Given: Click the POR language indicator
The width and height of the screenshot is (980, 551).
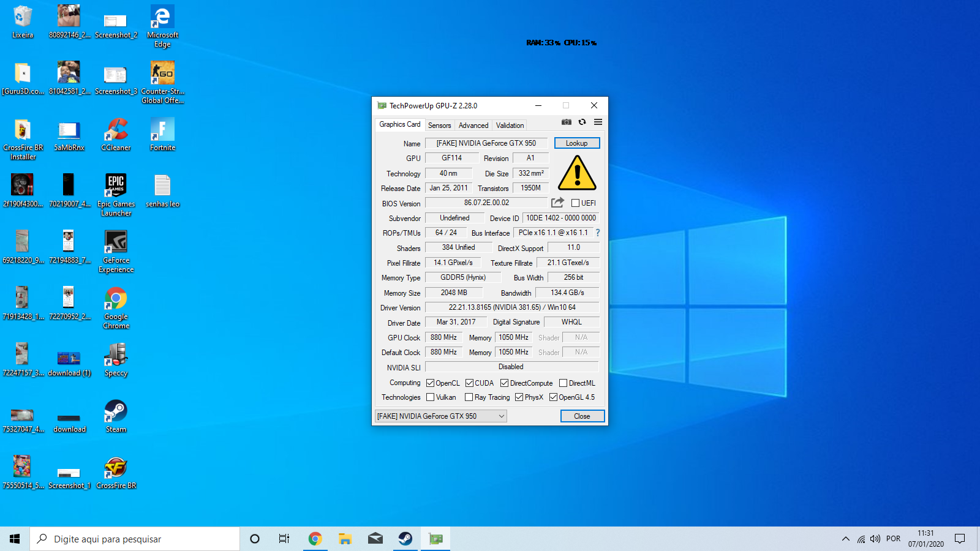Looking at the screenshot, I should pos(893,539).
